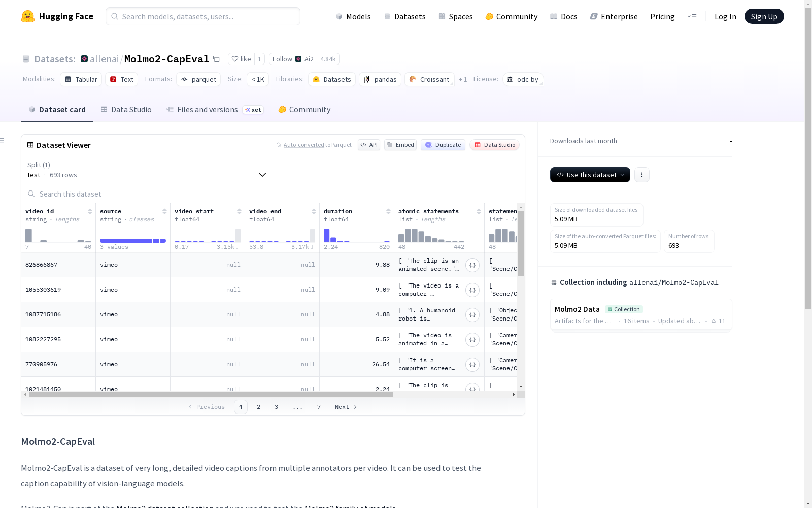Click the API button in Dataset Viewer

[x=369, y=145]
